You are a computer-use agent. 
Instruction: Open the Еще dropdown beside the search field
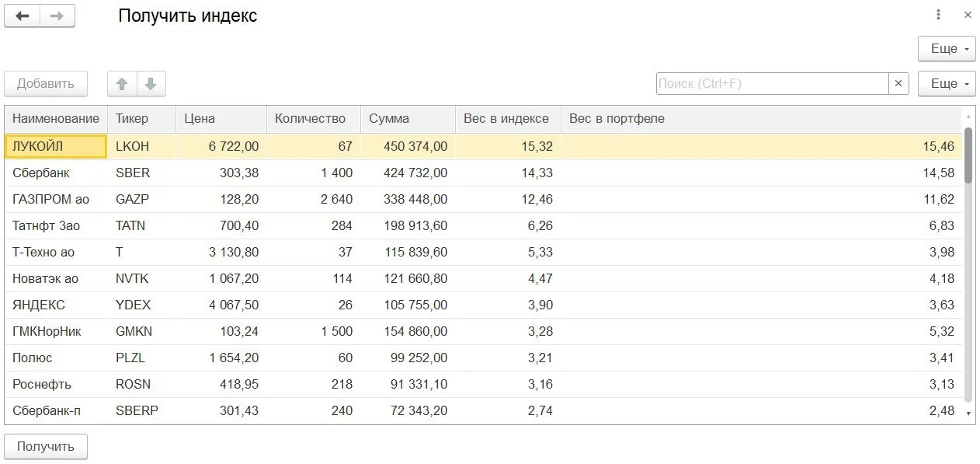(947, 83)
